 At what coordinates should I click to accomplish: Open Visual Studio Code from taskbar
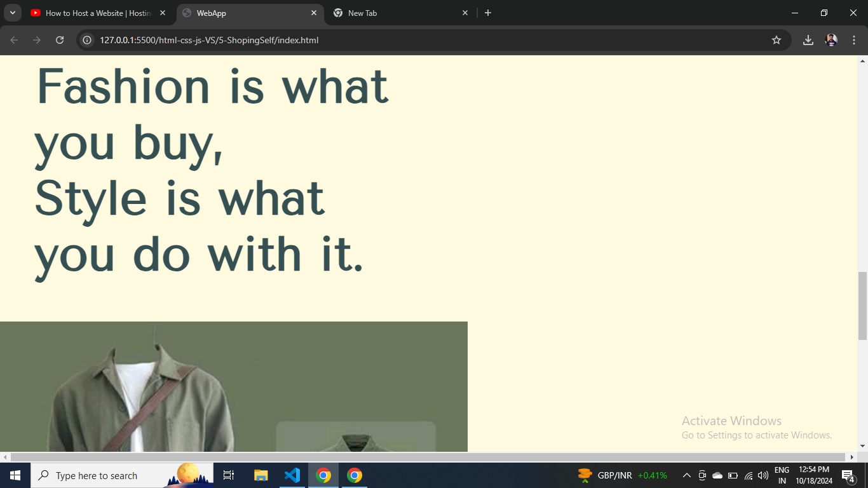click(292, 475)
